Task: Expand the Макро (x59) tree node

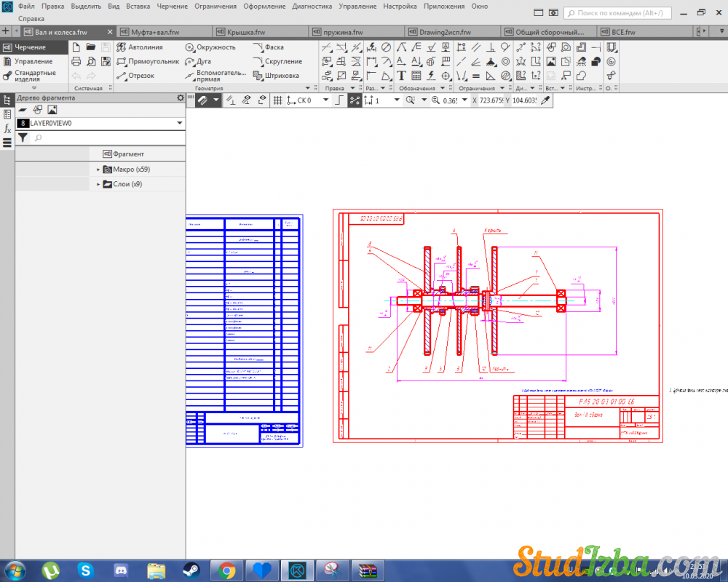Action: [98, 170]
